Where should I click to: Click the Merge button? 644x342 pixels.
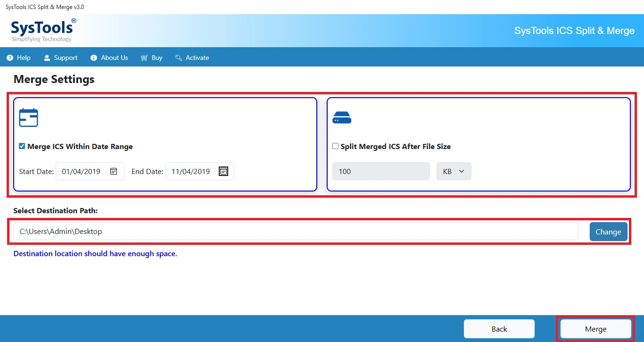[596, 329]
